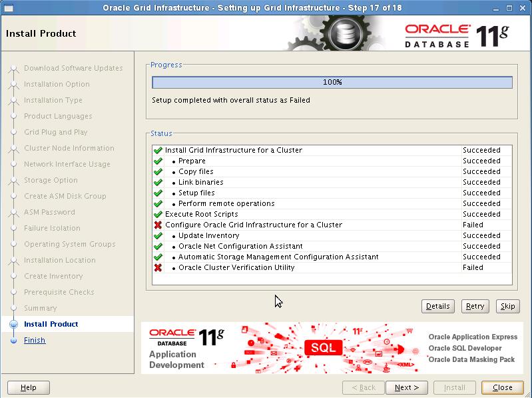Select the 'Configure Oracle Grid Infrastructure for a Cluster' row

click(332, 225)
